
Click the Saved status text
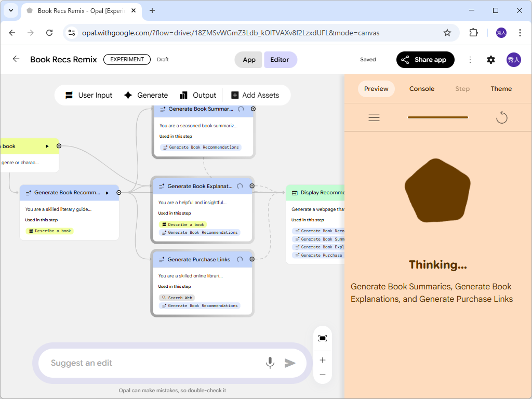pyautogui.click(x=368, y=59)
